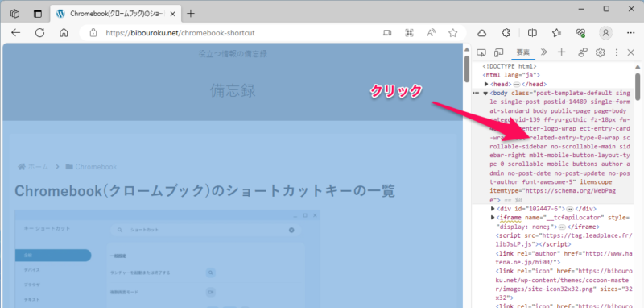This screenshot has width=644, height=308.
Task: Open the tab actions menu icon
Action: [x=38, y=13]
